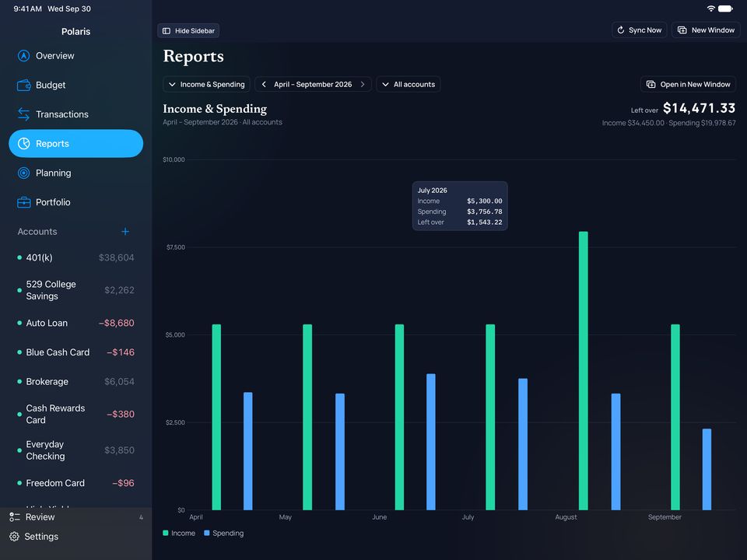Open the All accounts filter dropdown

tap(409, 84)
